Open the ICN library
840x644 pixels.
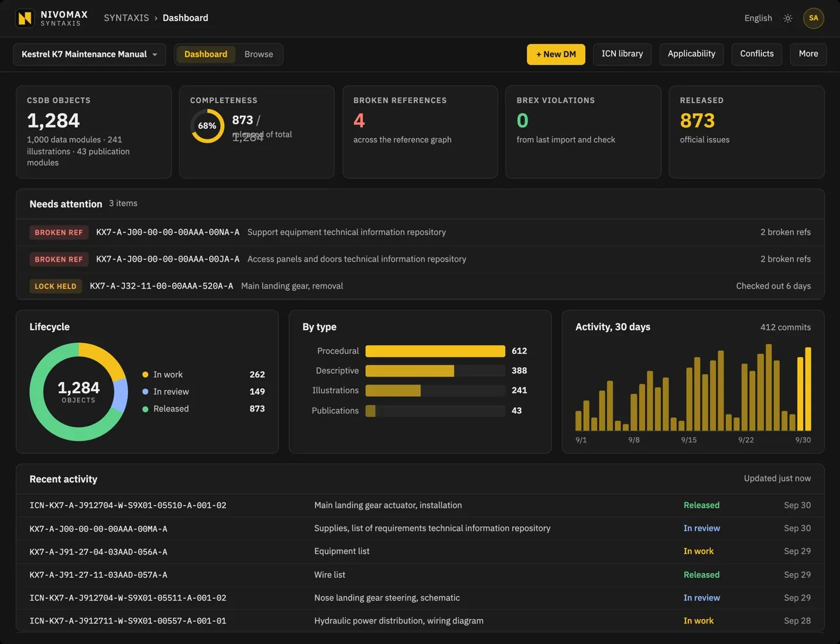622,54
